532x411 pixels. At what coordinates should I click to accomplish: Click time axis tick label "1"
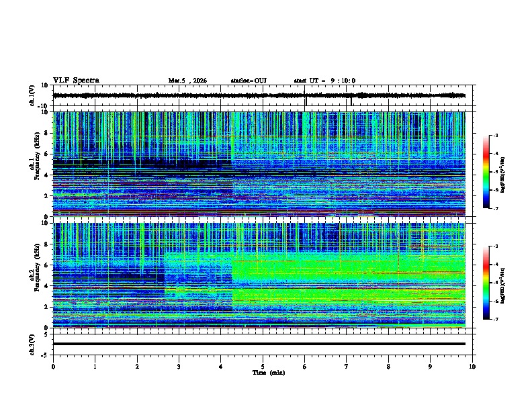(95, 367)
